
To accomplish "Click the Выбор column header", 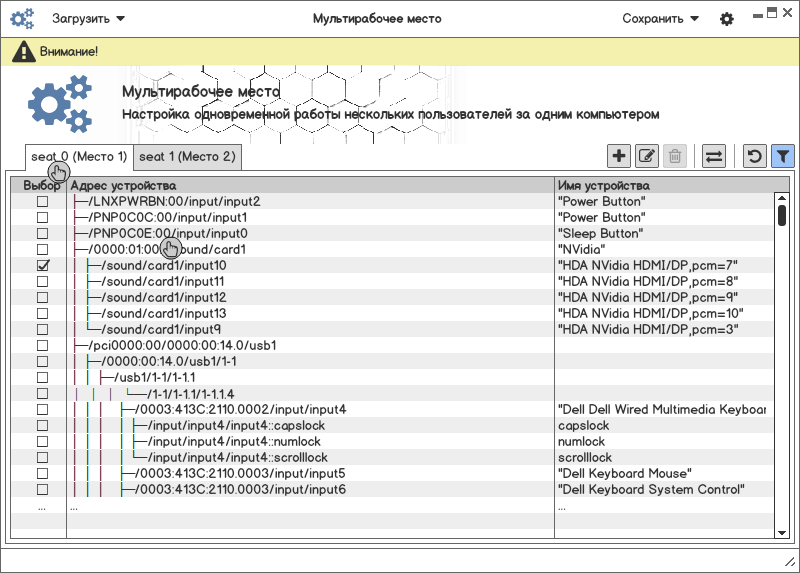I will tap(39, 185).
